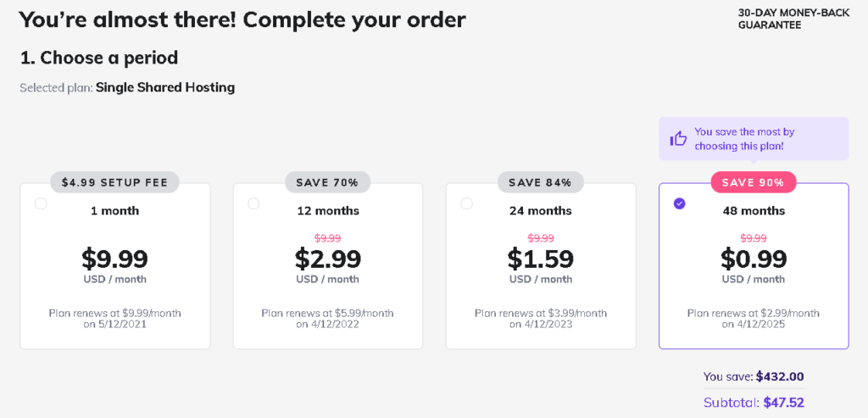Click the SAVE 84% badge
Viewport: 868px width, 418px height.
[540, 182]
